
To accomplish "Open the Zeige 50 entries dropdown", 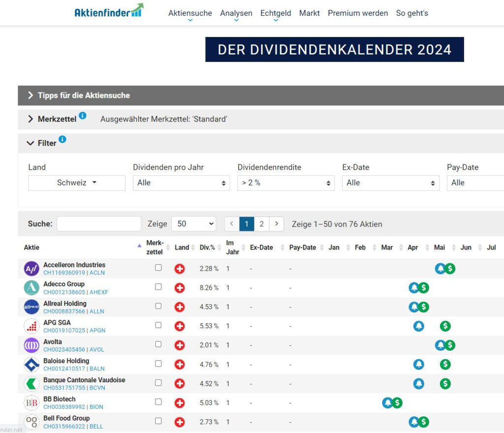I will click(x=194, y=224).
